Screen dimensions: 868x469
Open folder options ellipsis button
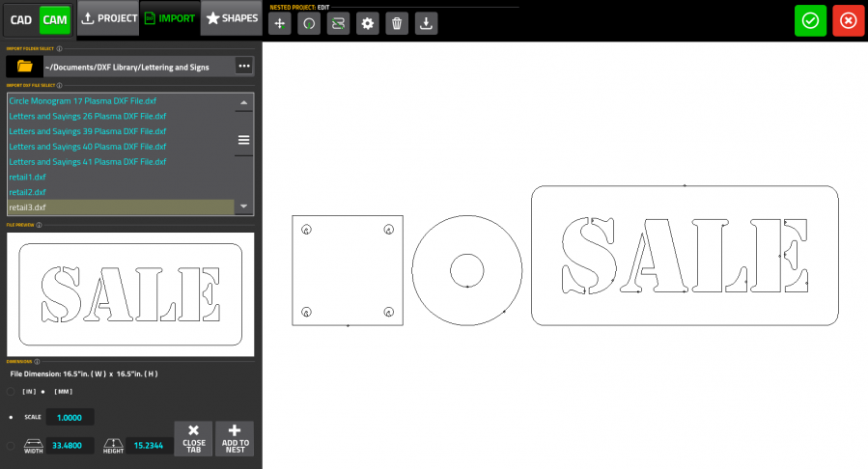point(244,67)
